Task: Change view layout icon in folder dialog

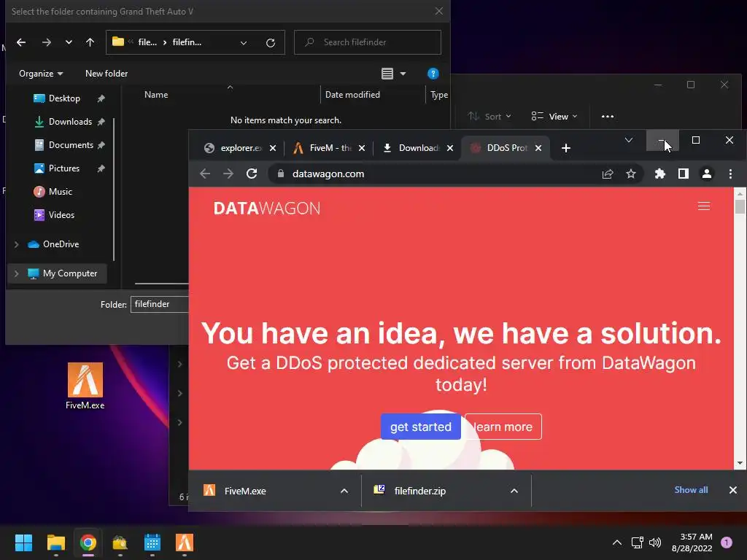Action: (387, 74)
